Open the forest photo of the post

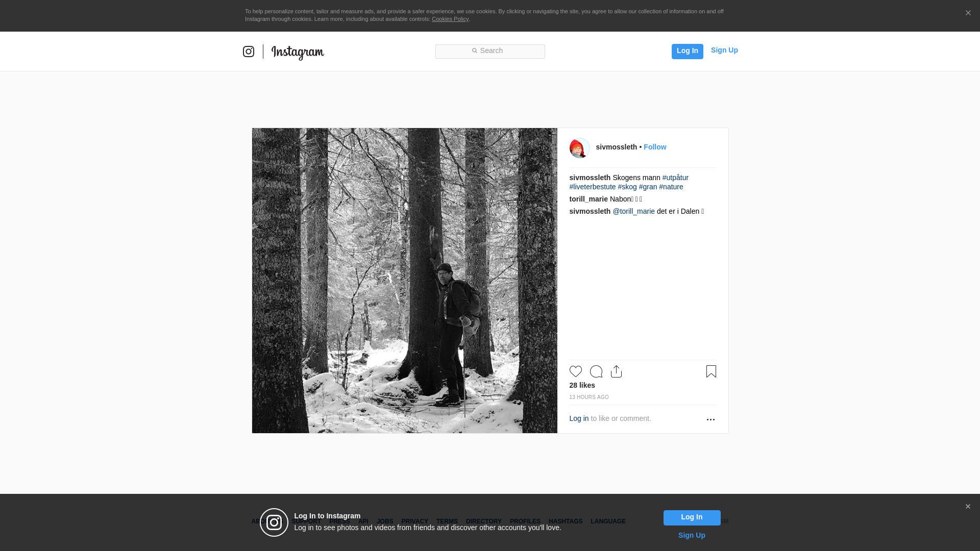pyautogui.click(x=404, y=281)
